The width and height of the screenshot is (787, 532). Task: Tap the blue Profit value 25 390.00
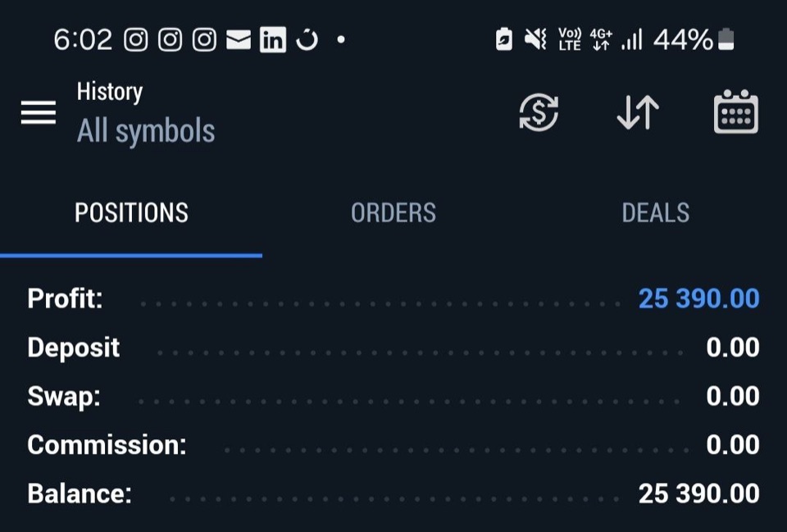(698, 298)
